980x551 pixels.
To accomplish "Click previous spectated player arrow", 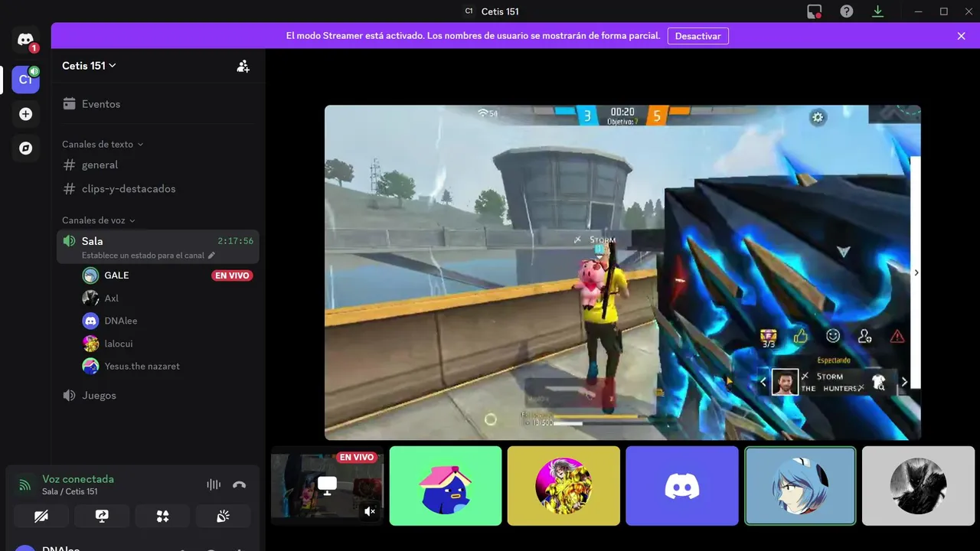I will (763, 382).
